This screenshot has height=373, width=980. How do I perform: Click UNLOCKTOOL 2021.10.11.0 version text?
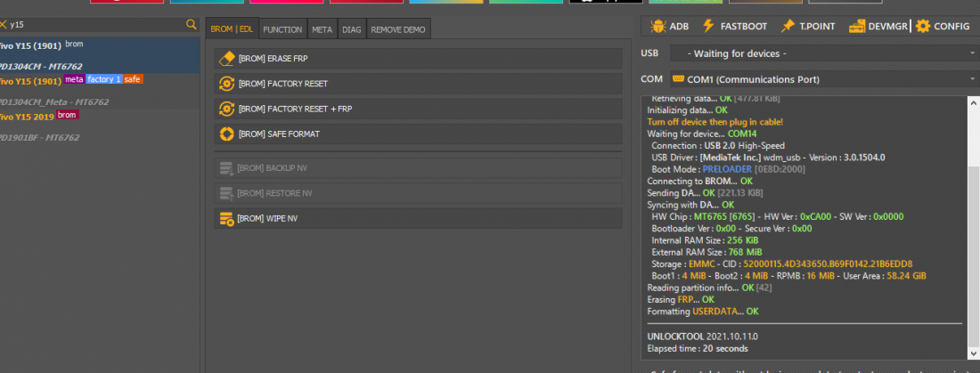click(703, 337)
